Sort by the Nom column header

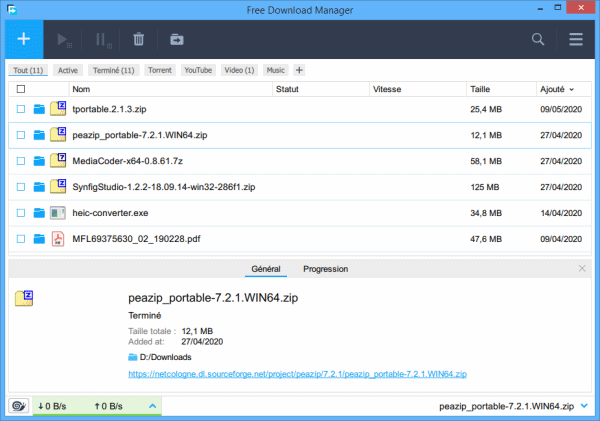click(x=171, y=89)
